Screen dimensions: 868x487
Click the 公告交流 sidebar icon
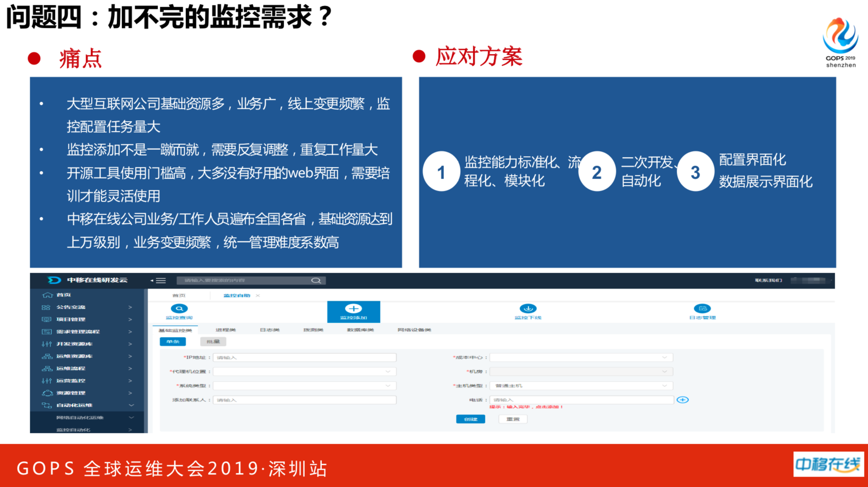click(x=46, y=307)
